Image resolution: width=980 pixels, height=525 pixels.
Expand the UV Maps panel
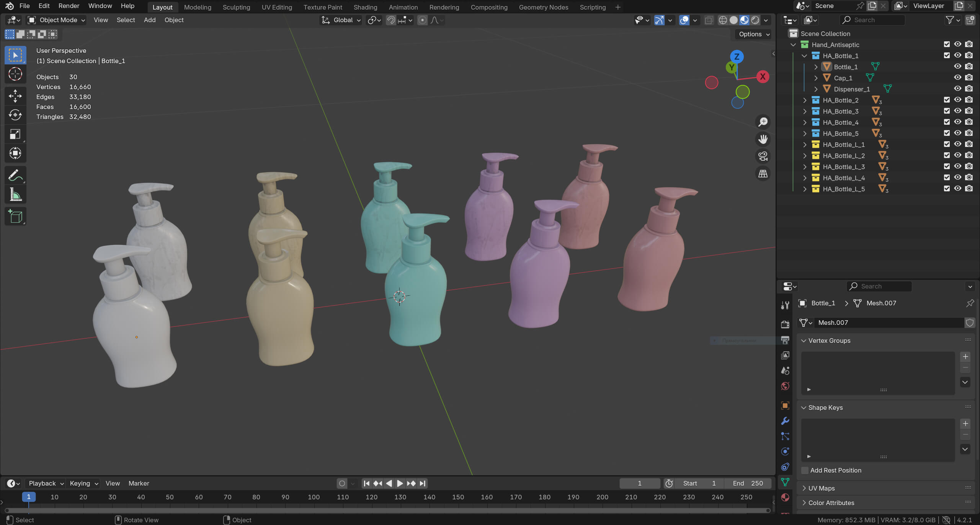(821, 488)
